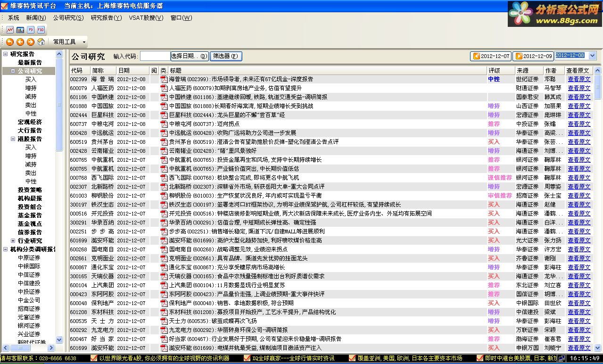Click left tree scrollbar up arrow
The height and width of the screenshot is (364, 603).
pyautogui.click(x=59, y=54)
